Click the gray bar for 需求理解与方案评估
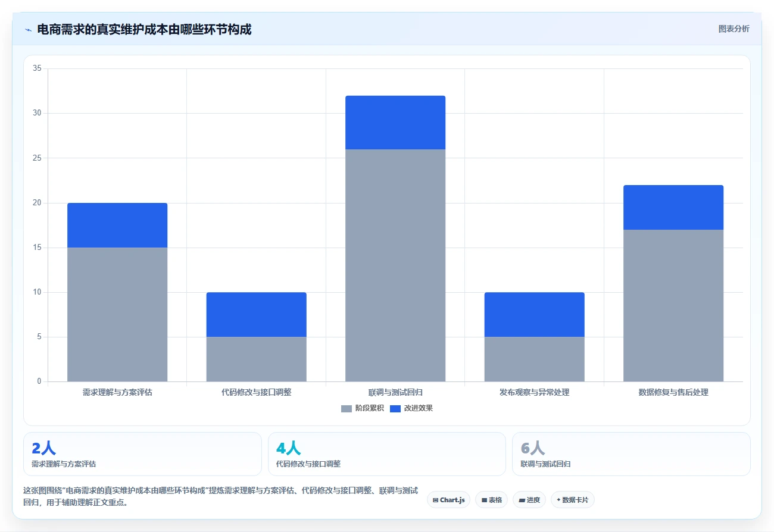This screenshot has width=774, height=532. click(117, 314)
